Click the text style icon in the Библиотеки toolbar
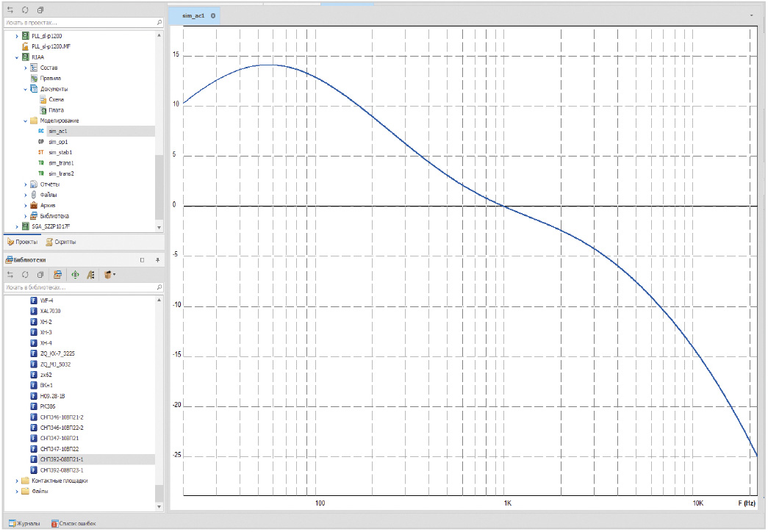The width and height of the screenshot is (768, 532). click(91, 275)
